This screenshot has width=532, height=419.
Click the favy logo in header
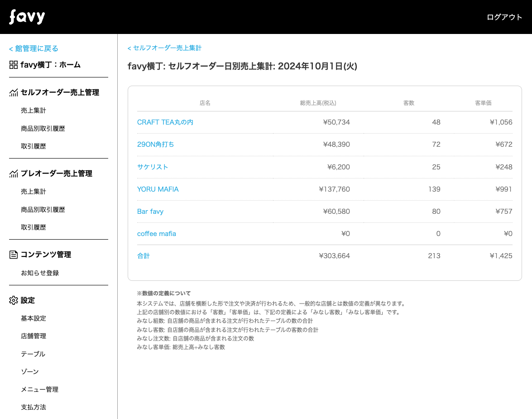click(x=27, y=17)
